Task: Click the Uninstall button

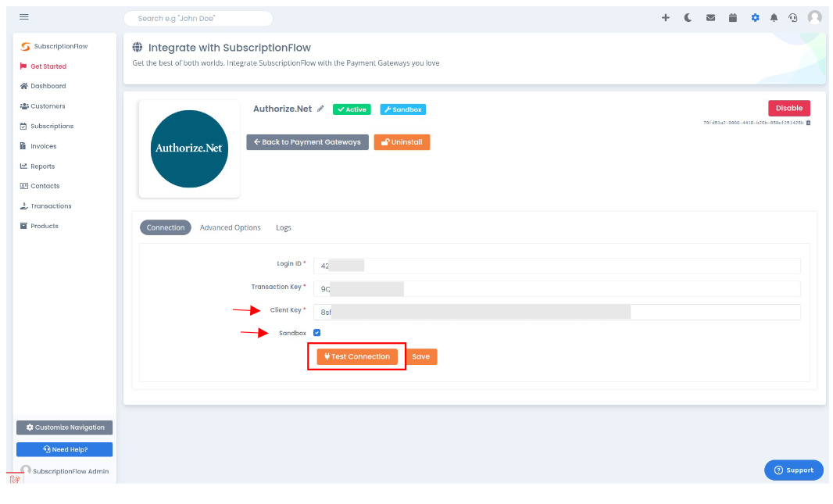Action: [x=402, y=142]
